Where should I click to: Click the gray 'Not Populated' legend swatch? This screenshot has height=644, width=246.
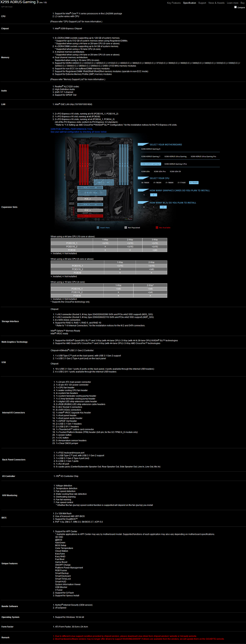point(125,228)
